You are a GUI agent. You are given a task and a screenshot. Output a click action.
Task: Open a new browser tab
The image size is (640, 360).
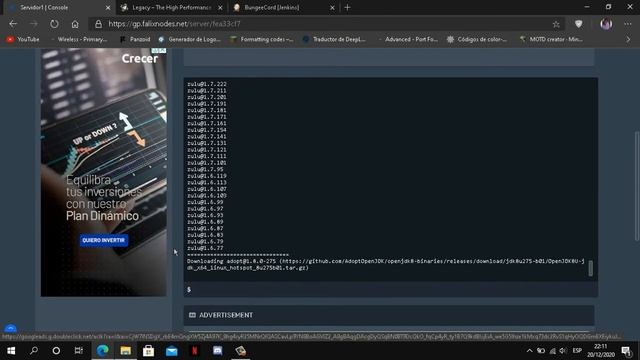(347, 7)
